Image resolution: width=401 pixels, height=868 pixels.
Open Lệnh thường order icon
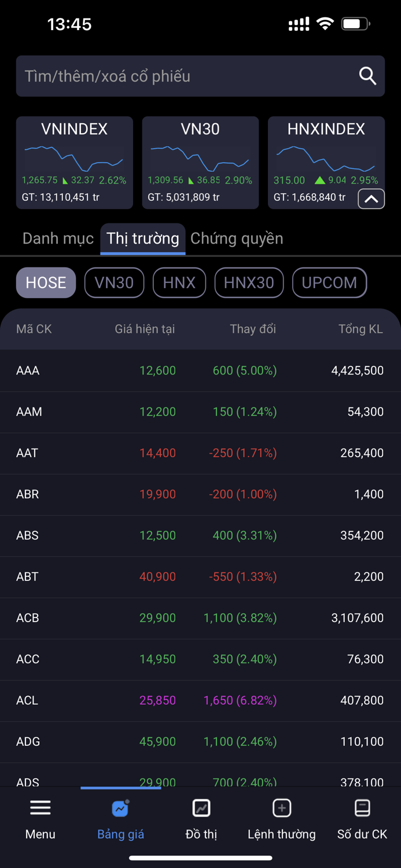(282, 808)
